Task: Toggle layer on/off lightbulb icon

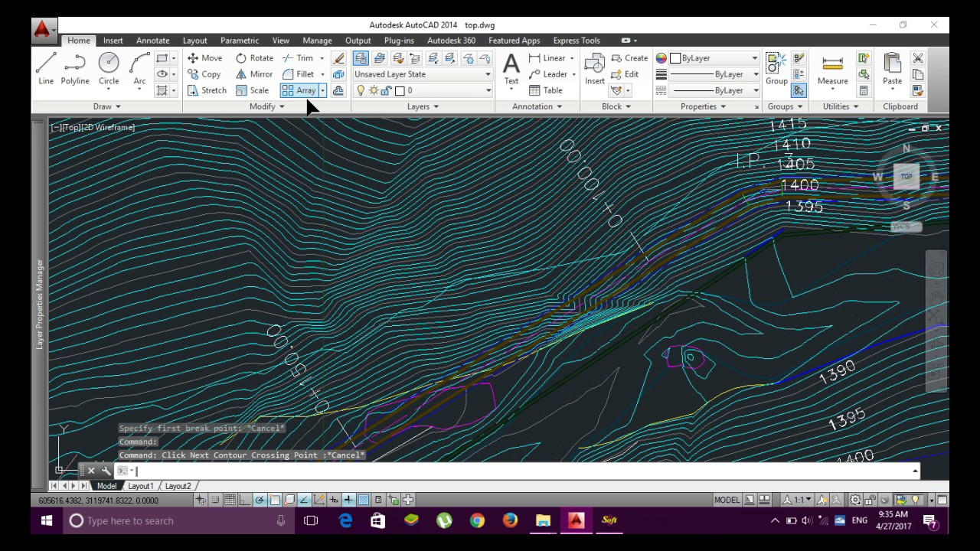Action: point(361,90)
